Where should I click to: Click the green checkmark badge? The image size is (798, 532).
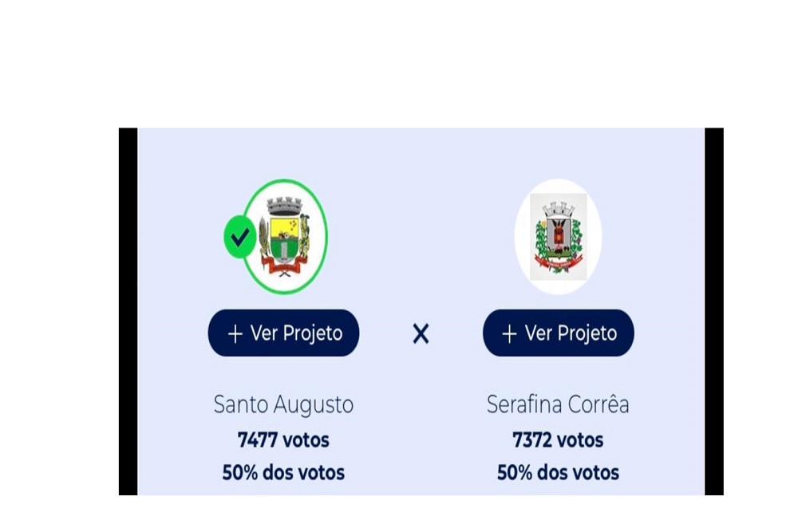(x=239, y=237)
